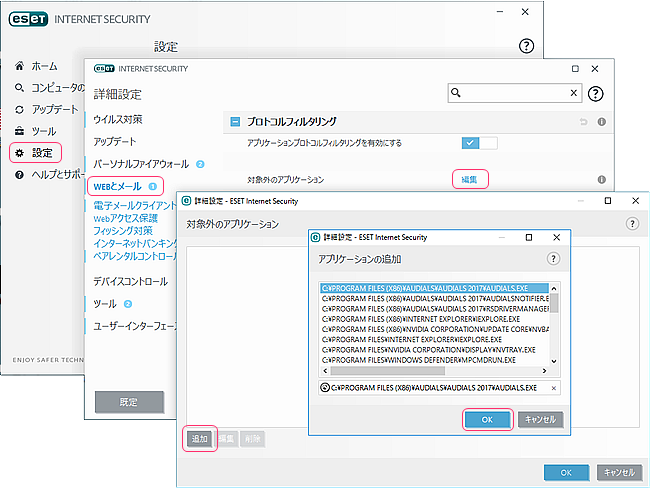650x488 pixels.
Task: Click revert arrow in プロトコルフィルタリング header
Action: 584,121
